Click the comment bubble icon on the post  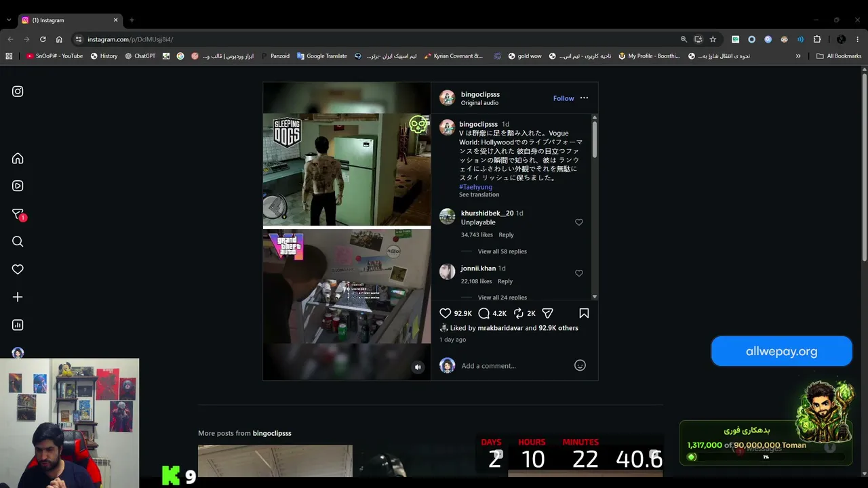(484, 313)
